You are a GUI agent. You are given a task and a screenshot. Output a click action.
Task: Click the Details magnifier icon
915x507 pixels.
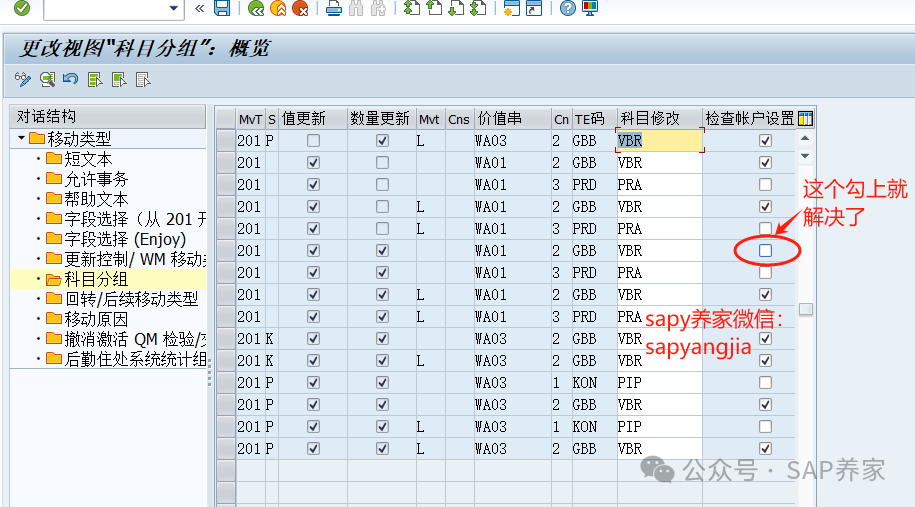47,79
